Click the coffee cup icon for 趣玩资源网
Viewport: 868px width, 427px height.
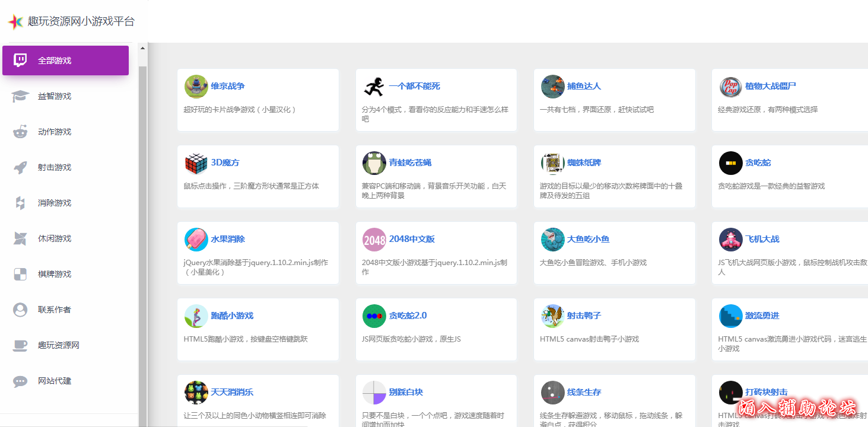(x=20, y=345)
